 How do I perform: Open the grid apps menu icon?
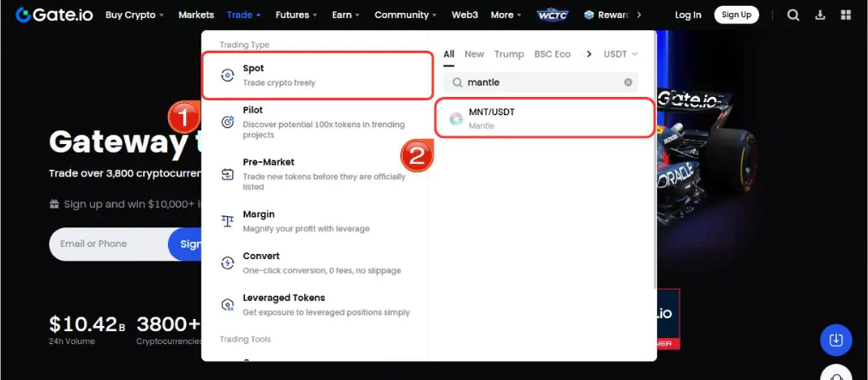(846, 15)
